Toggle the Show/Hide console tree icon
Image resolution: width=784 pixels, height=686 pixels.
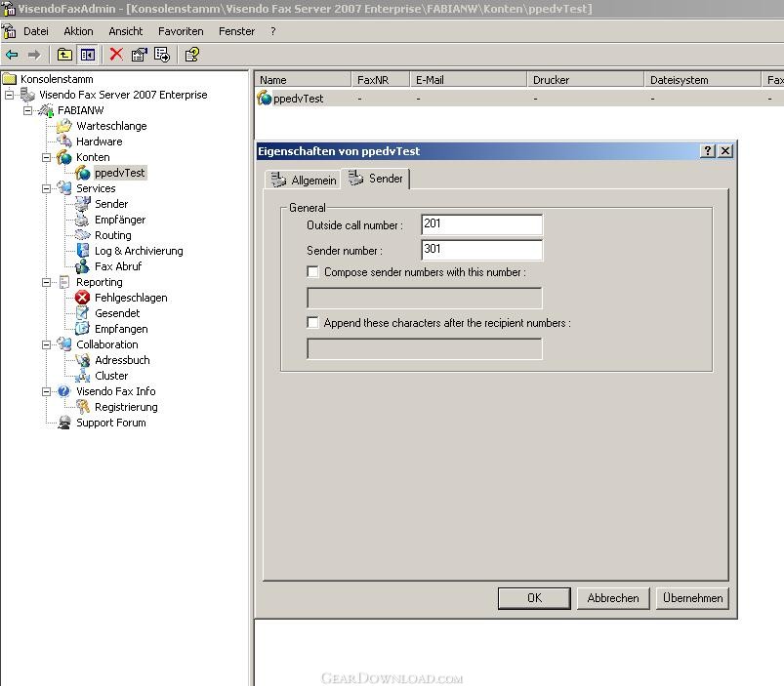pos(88,55)
